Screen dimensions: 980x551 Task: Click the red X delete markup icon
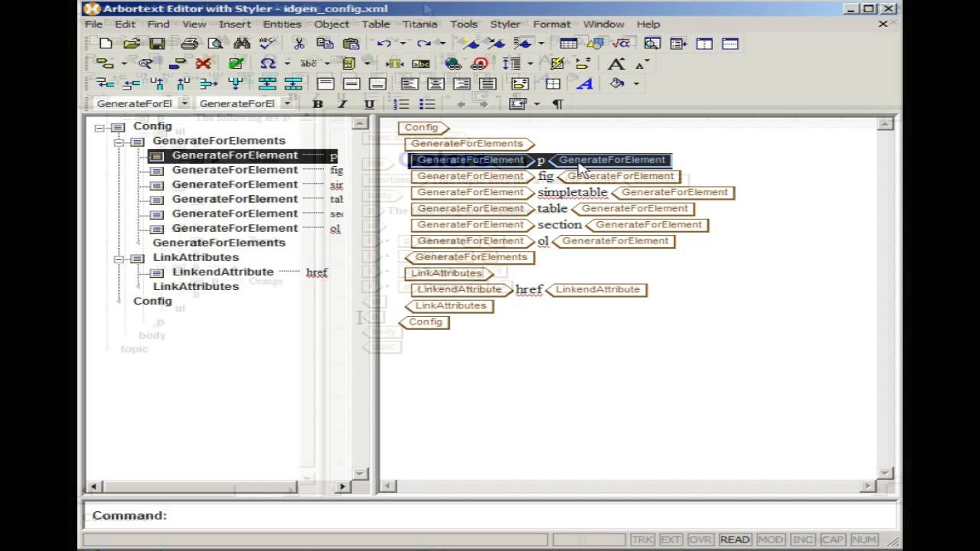click(x=203, y=64)
